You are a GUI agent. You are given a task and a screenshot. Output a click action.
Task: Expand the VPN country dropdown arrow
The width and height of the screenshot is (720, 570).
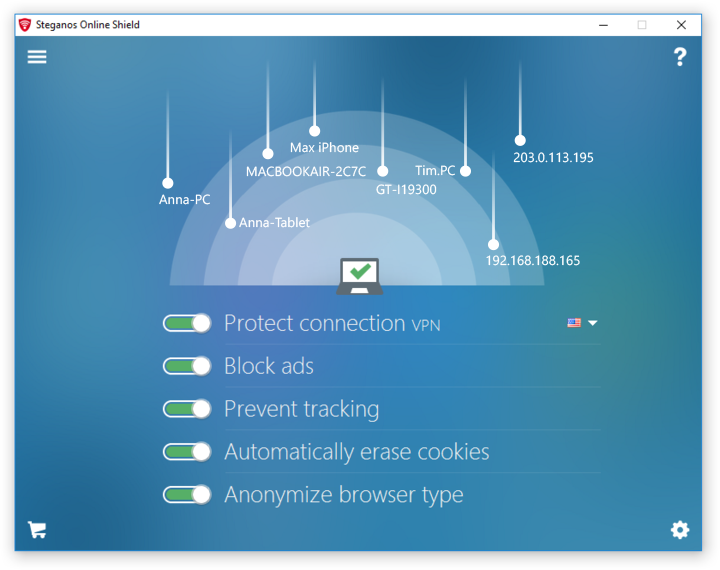593,323
